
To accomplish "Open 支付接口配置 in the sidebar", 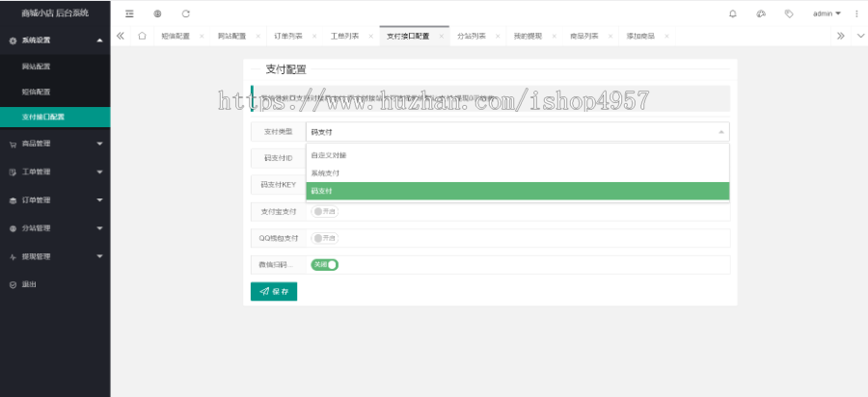I will (x=55, y=118).
